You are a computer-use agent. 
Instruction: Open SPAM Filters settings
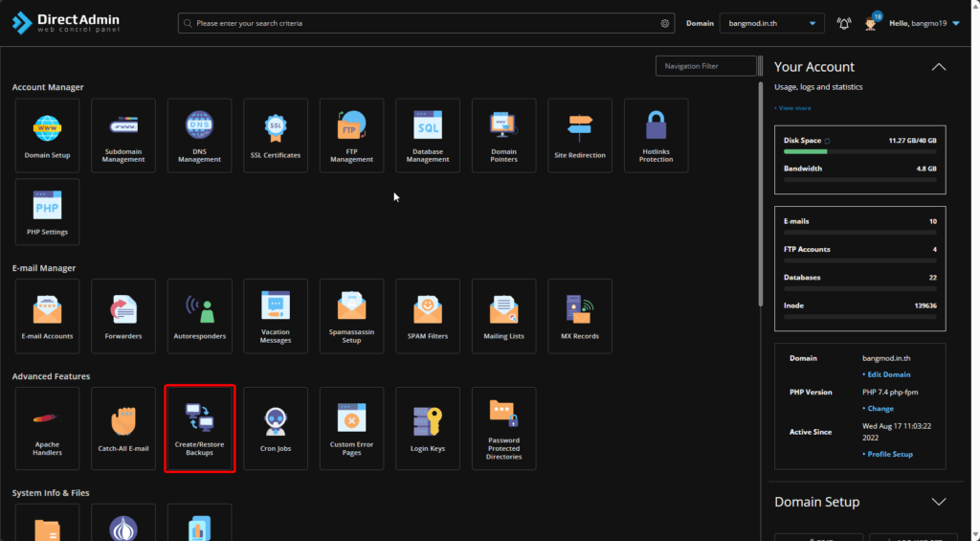pos(428,316)
